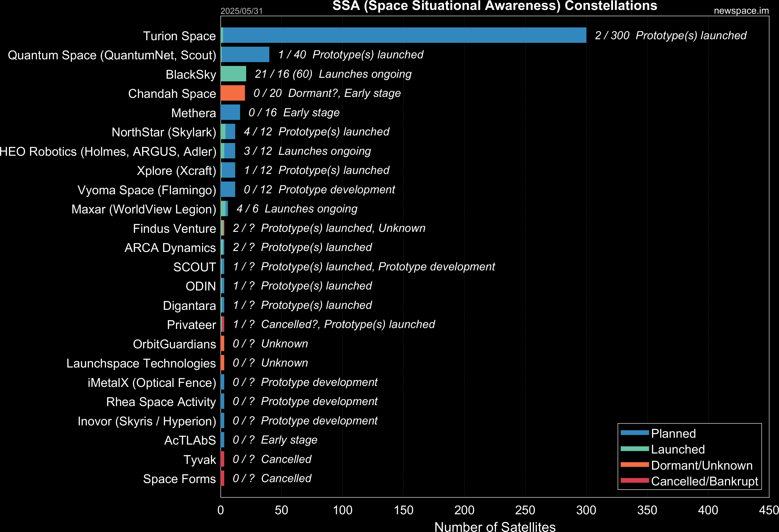The image size is (779, 532).
Task: Click 'Cancelled?, Prototype(s) launched' Privateer annotation
Action: (348, 324)
